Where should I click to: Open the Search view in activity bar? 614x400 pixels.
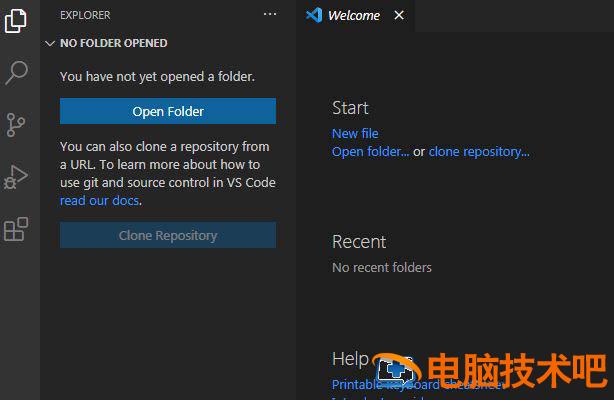coord(16,73)
